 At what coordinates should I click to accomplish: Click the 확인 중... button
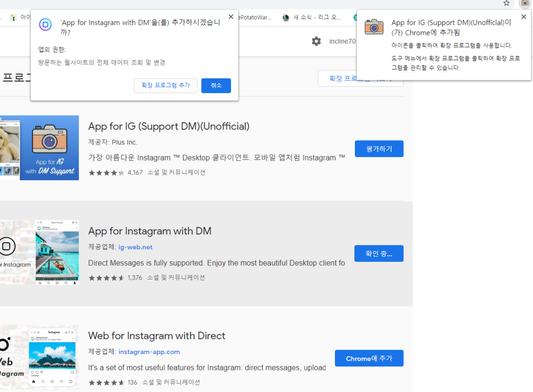click(379, 254)
